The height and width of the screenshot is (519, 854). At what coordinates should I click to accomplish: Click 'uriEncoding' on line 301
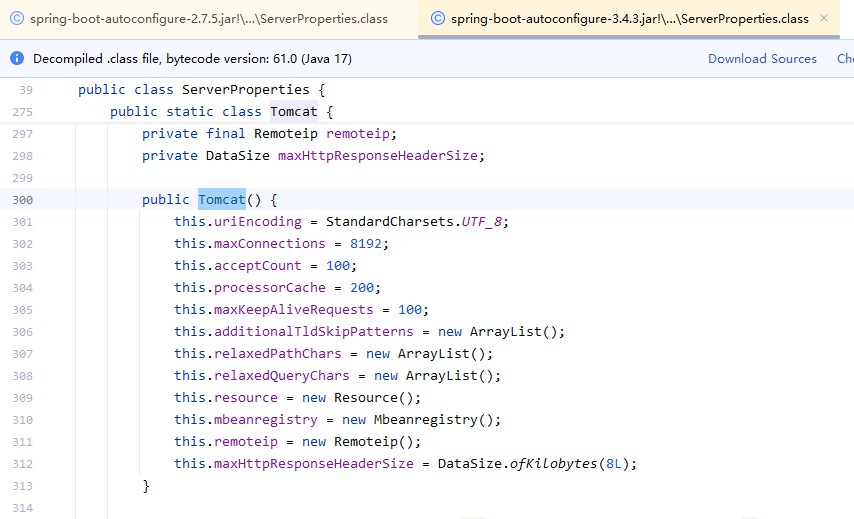[258, 222]
